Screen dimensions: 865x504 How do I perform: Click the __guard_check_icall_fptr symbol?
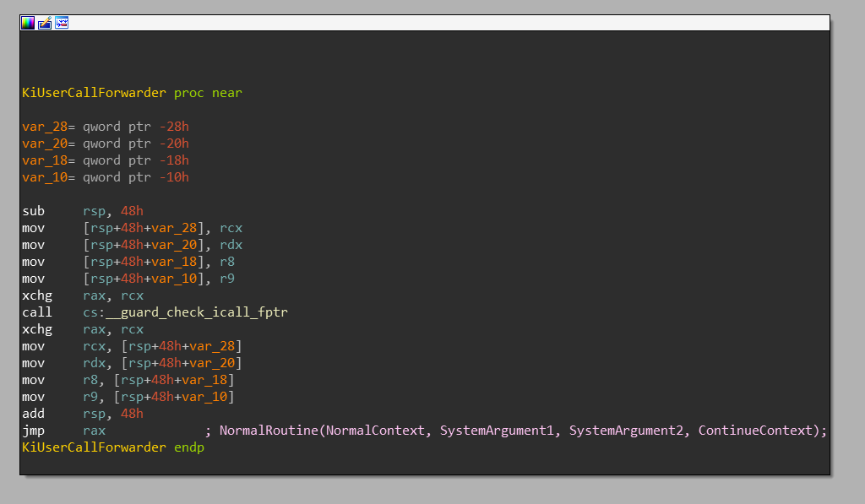197,312
